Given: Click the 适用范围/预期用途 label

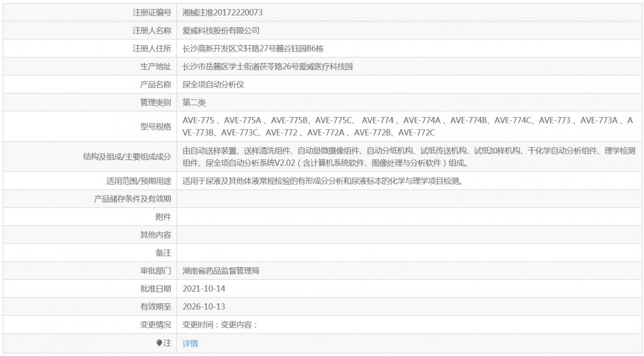Looking at the screenshot, I should click(x=138, y=181).
